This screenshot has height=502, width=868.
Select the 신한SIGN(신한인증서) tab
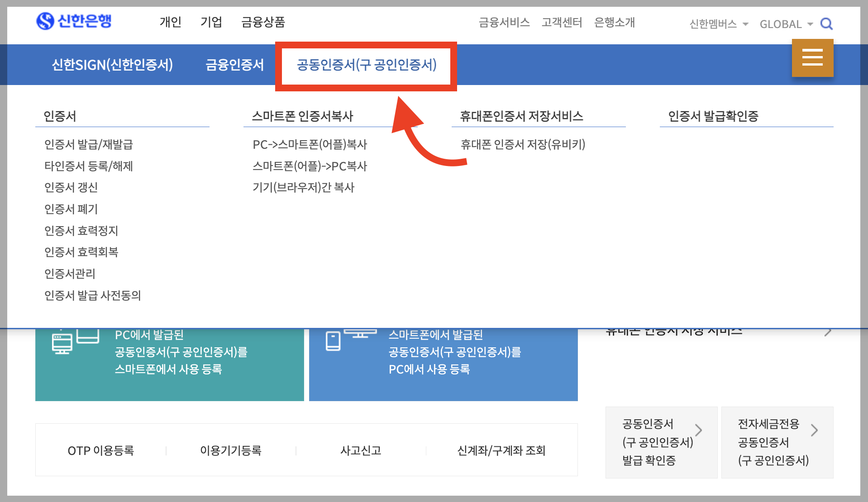[112, 65]
